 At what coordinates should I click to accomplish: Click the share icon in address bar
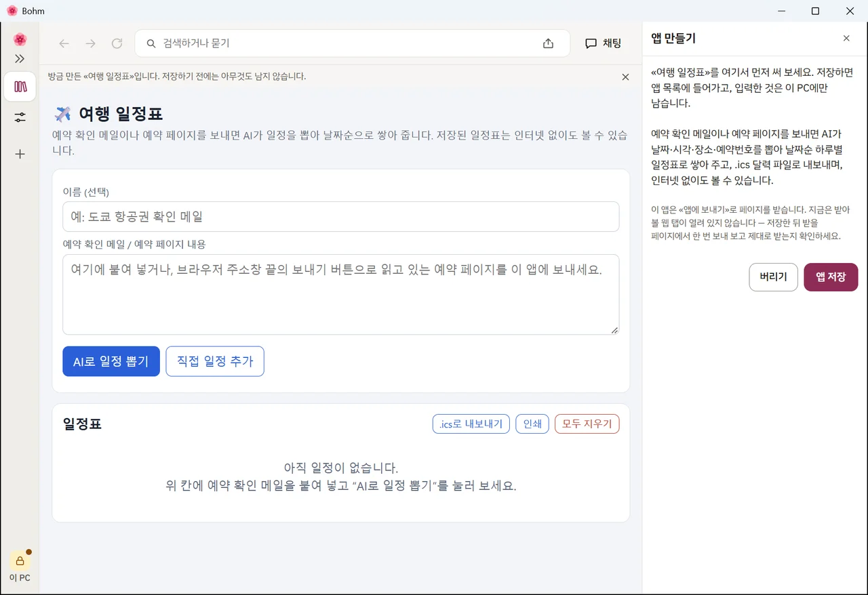[548, 43]
